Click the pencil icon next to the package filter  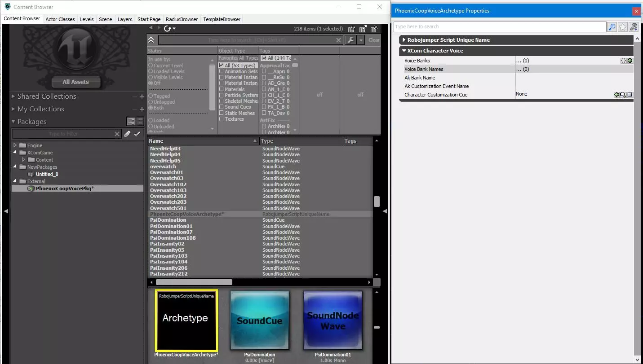(128, 134)
